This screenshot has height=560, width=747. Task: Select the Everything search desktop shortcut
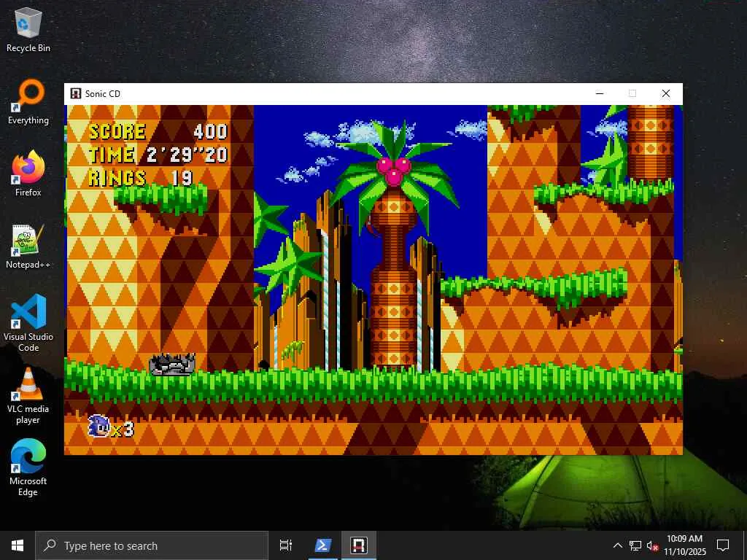click(x=28, y=102)
